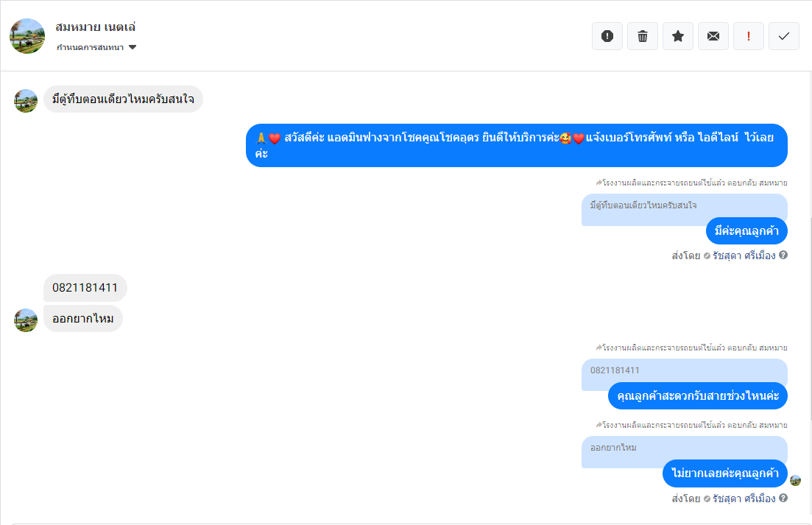Click the seen-by avatar beside last reply
Viewport: 812px width, 525px height.
(795, 481)
